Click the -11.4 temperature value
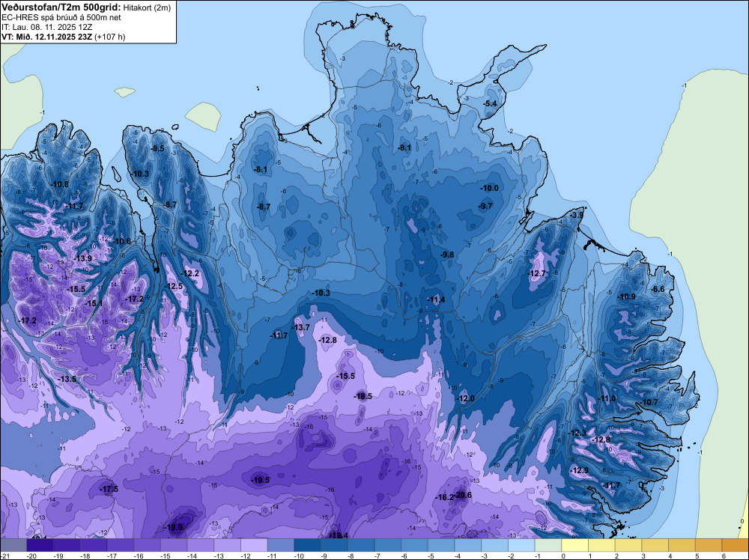The width and height of the screenshot is (749, 560). coord(436,299)
